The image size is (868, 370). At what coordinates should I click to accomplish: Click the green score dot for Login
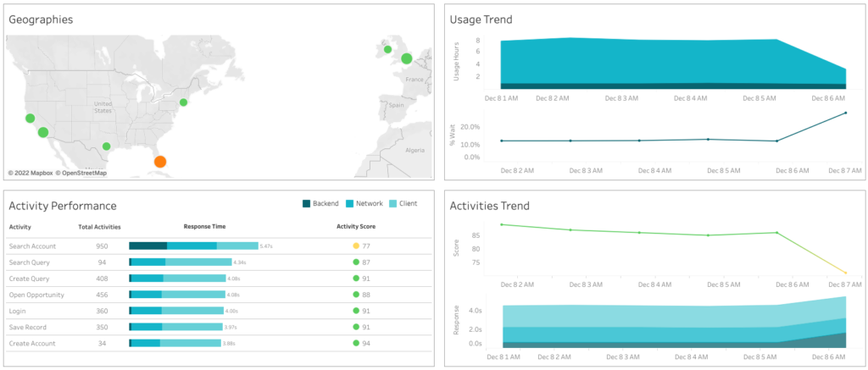point(357,311)
